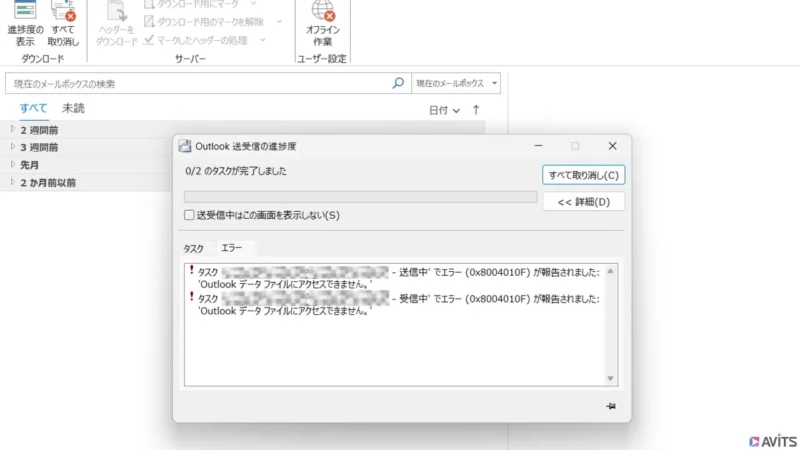The width and height of the screenshot is (800, 450).
Task: Switch to the タスク tab
Action: (193, 248)
